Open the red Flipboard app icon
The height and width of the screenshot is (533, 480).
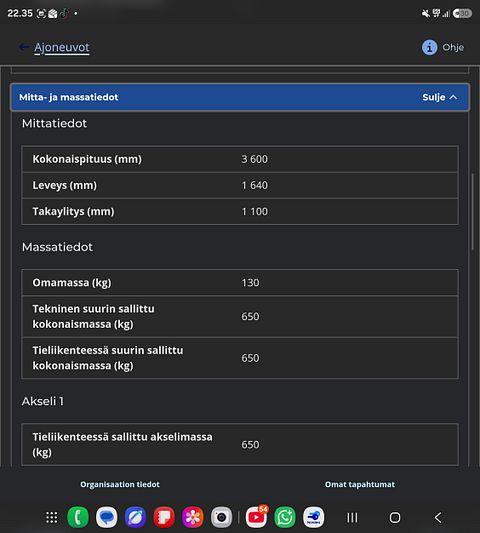tap(164, 517)
